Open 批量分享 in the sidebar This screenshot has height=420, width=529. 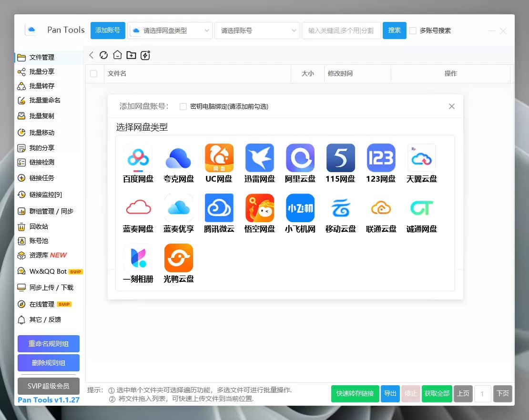[49, 72]
